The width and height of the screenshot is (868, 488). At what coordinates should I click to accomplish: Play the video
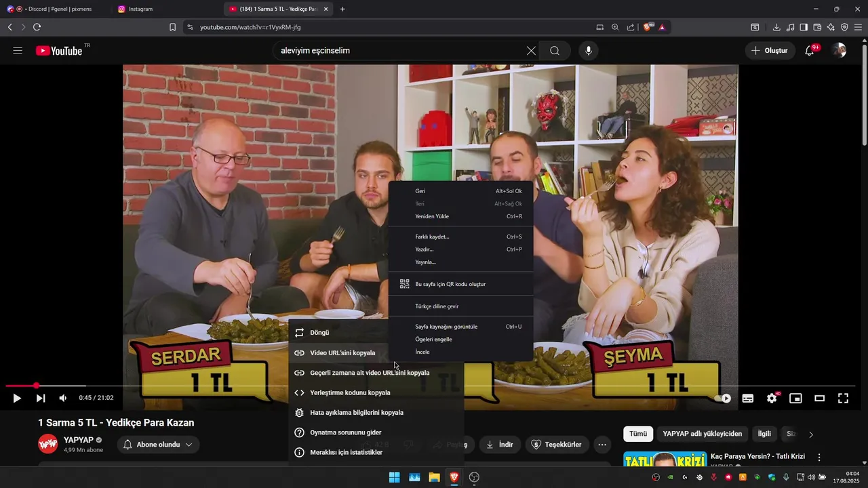tap(17, 399)
